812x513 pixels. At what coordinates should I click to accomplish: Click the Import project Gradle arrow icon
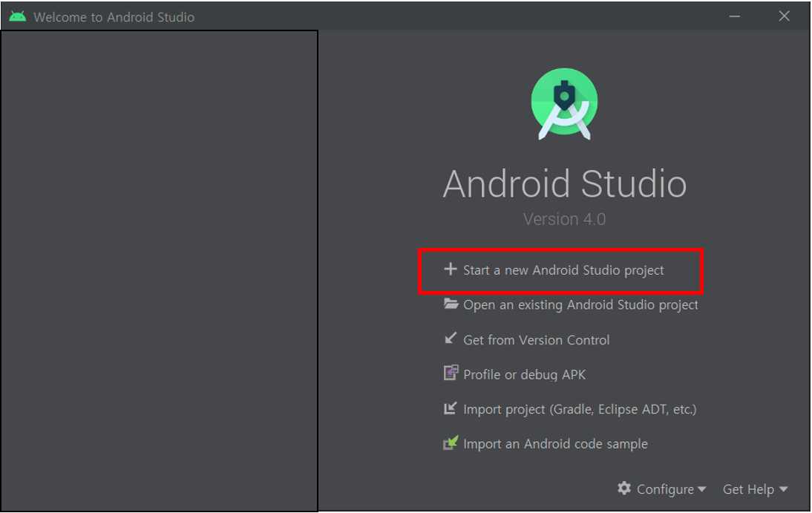pos(451,408)
